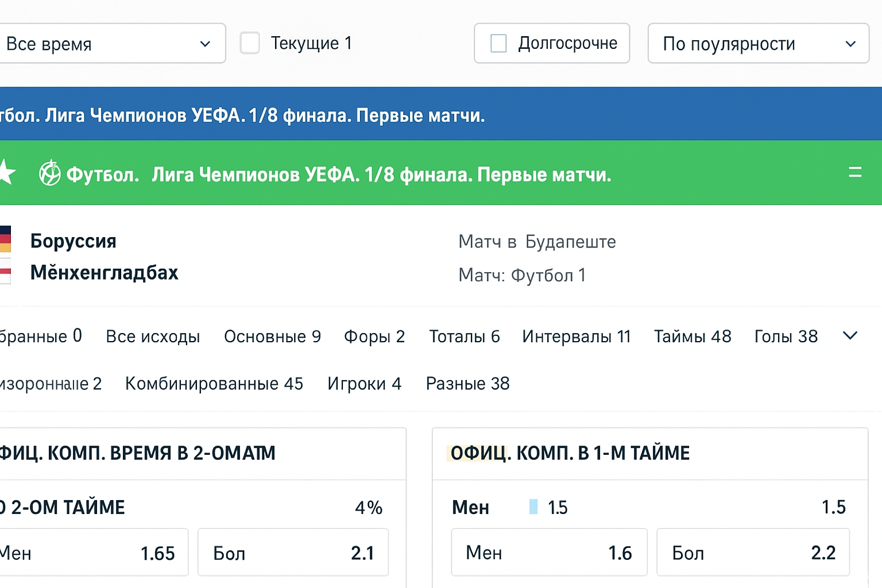Viewport: 882px width, 588px height.
Task: Open the Тоталы 6 market tab
Action: [x=464, y=336]
